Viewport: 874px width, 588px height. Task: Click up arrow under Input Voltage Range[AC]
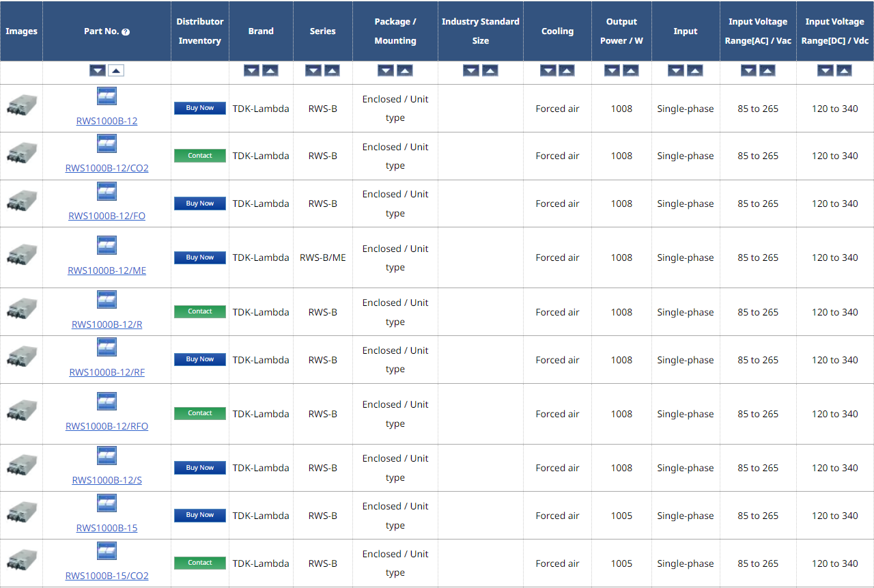pyautogui.click(x=767, y=70)
